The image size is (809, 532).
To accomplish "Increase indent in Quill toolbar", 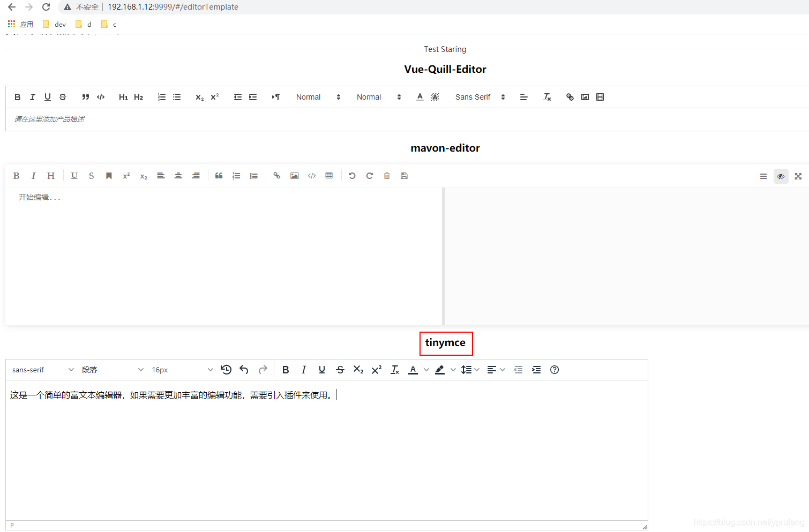I will pos(253,97).
